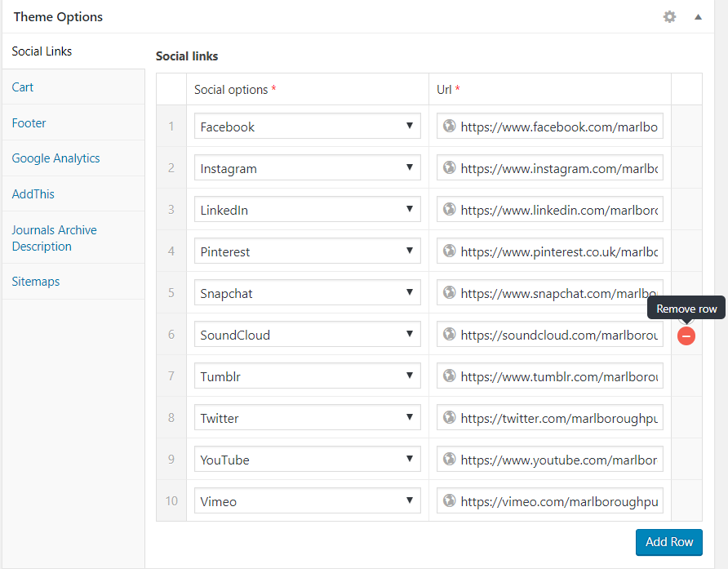Remove the SoundCloud row with red minus

click(686, 336)
